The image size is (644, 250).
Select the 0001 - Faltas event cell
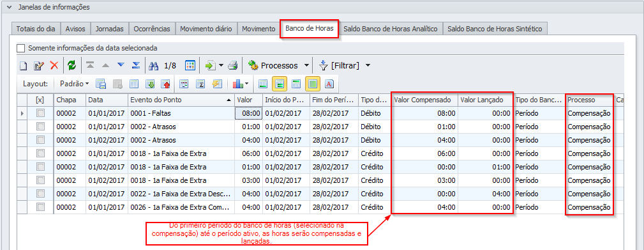181,113
